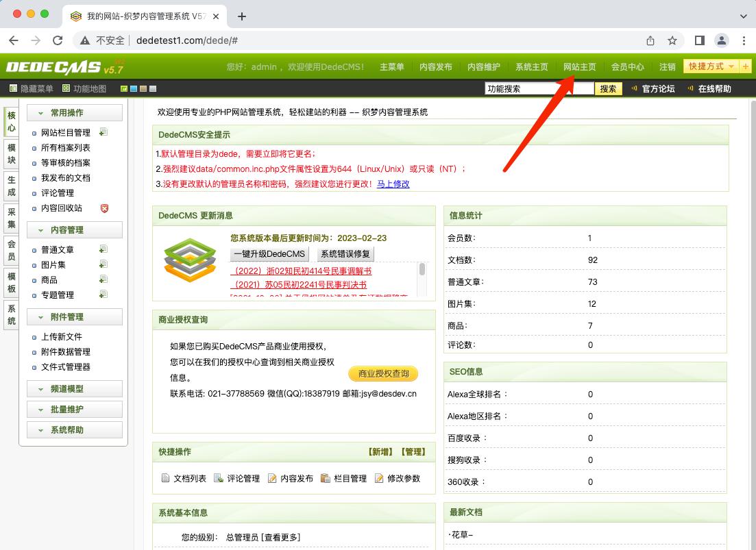Focus the 功能搜索 search field
This screenshot has height=550, width=756.
(539, 88)
